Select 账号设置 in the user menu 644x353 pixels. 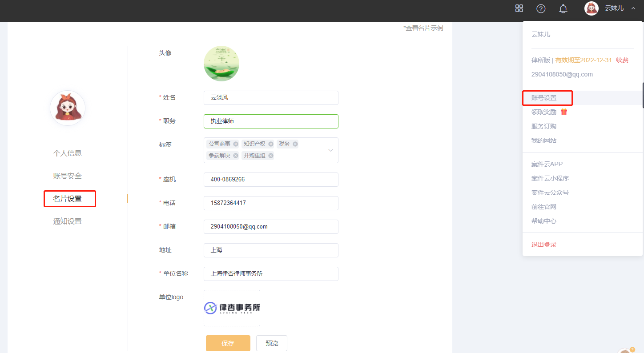[x=544, y=98]
